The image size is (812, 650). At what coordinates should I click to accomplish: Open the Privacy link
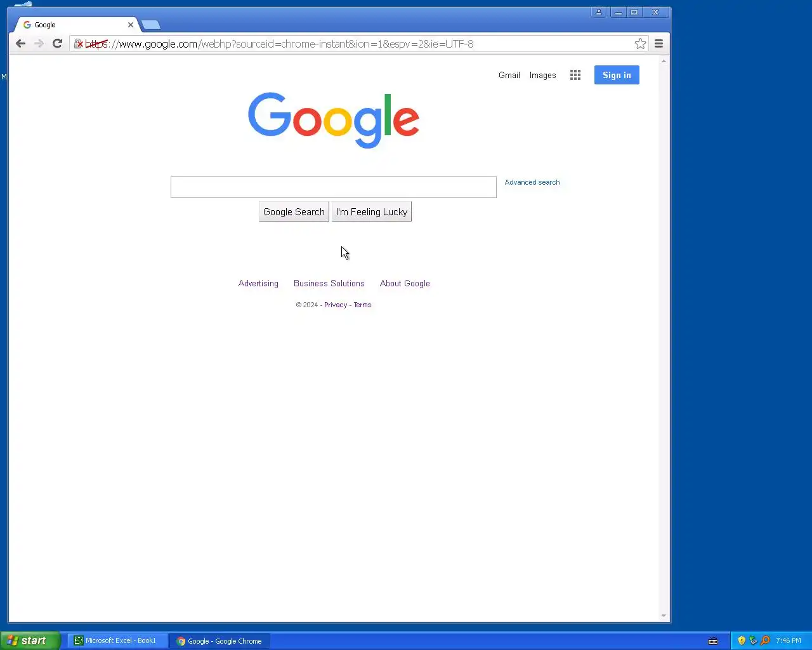pos(336,305)
